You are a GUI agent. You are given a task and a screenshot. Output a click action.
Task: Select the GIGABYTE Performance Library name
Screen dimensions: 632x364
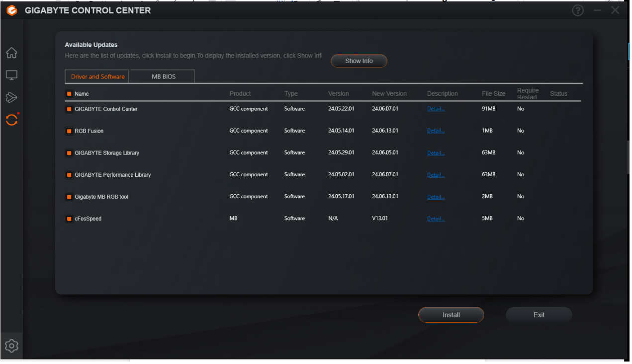pyautogui.click(x=113, y=175)
